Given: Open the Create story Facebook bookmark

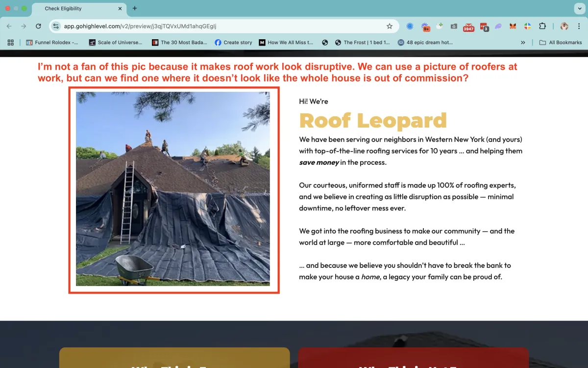Looking at the screenshot, I should click(233, 43).
